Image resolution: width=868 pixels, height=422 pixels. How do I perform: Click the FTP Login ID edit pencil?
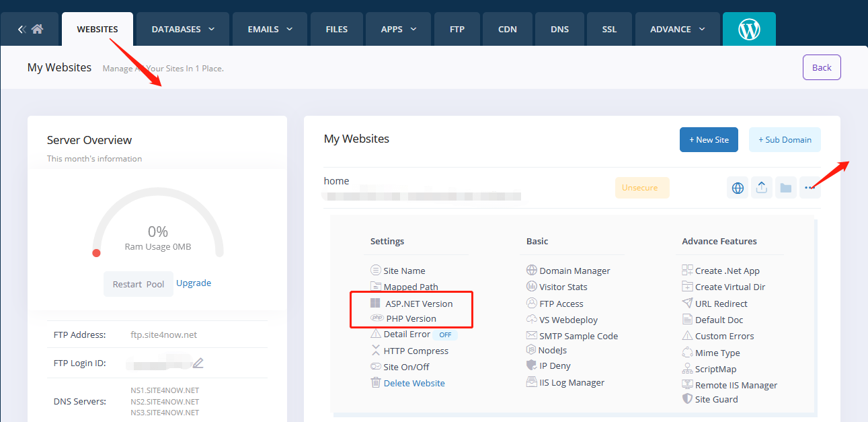(198, 363)
